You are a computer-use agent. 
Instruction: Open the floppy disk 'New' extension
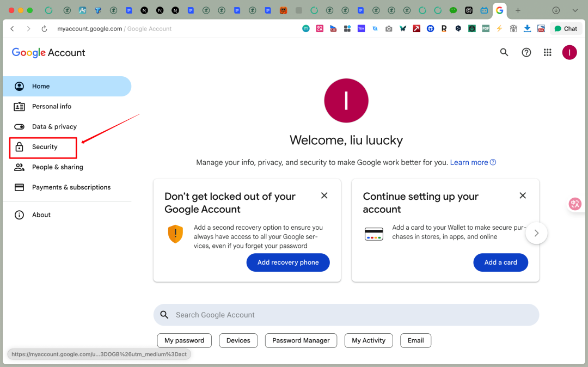pyautogui.click(x=541, y=28)
